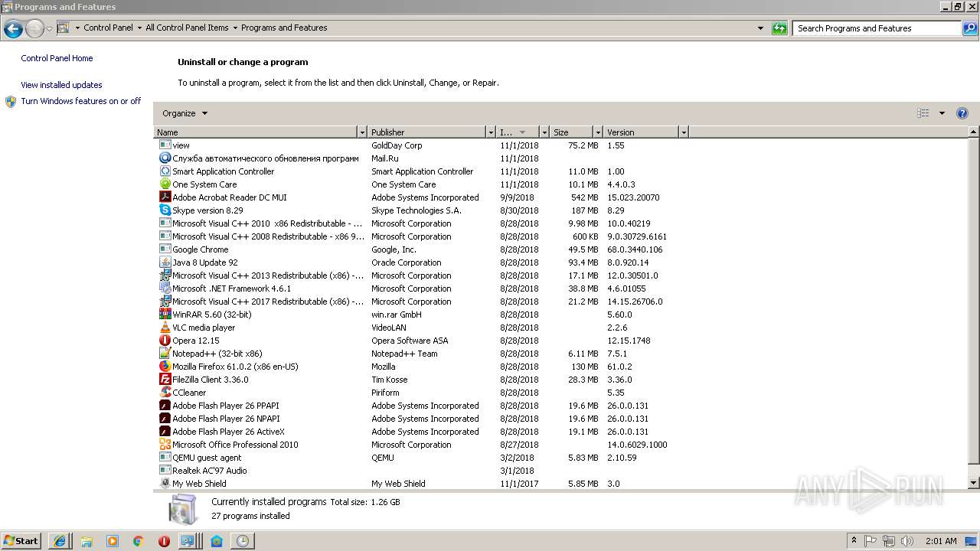Click the Opera 12.15 list icon
Screen dimensions: 980x551
point(165,340)
